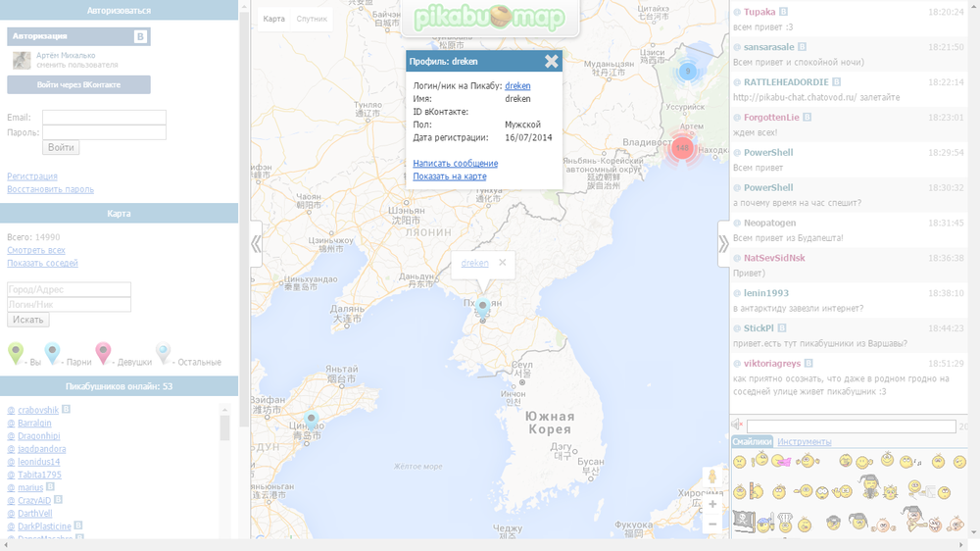The image size is (980, 551).
Task: Open VK badge next to sansarasale in chat
Action: pyautogui.click(x=802, y=47)
